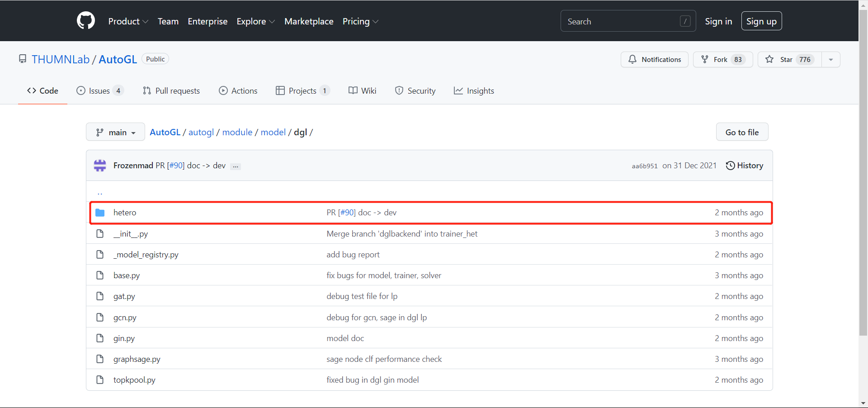Click the Go to file button

click(x=742, y=132)
